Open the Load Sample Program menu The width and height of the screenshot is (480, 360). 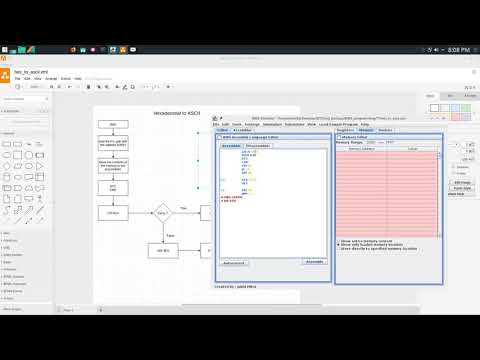click(x=338, y=124)
